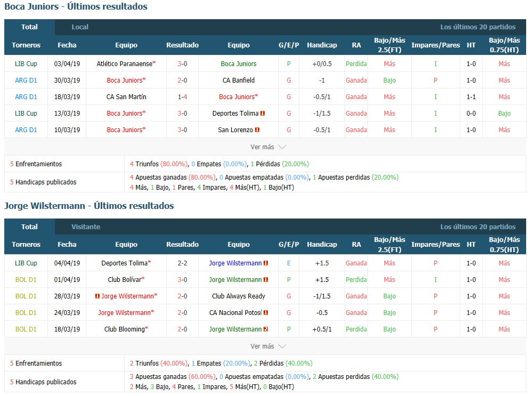Click Boca Juniors in the 30/03/19 row
Viewport: 532px width, 396px height.
tap(125, 80)
